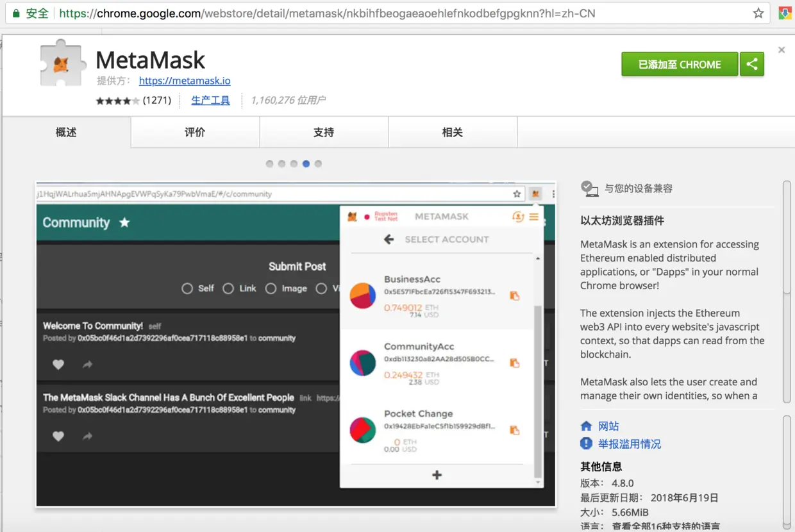This screenshot has width=795, height=532.
Task: Click the MetaMask fox puzzle-piece logo
Action: [x=62, y=63]
